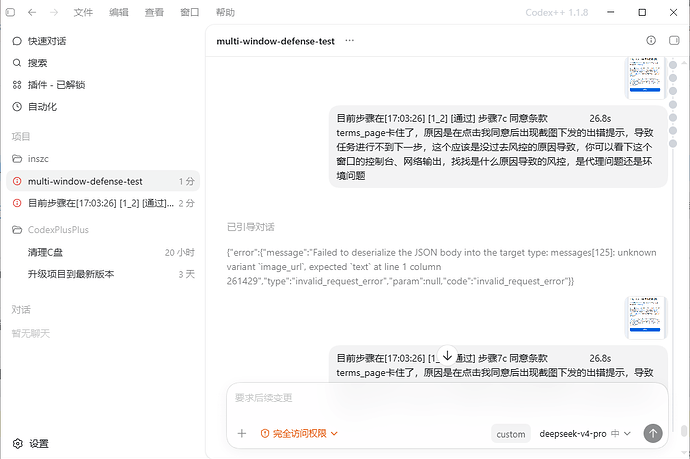Click the custom provider tag
Image resolution: width=690 pixels, height=459 pixels.
point(511,434)
